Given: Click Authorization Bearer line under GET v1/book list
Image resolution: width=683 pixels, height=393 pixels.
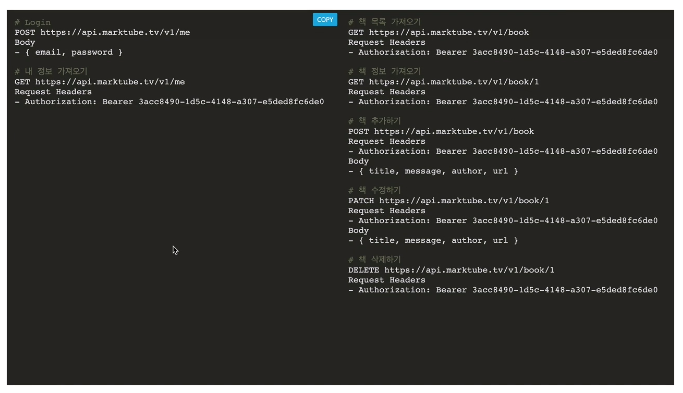Looking at the screenshot, I should 503,52.
